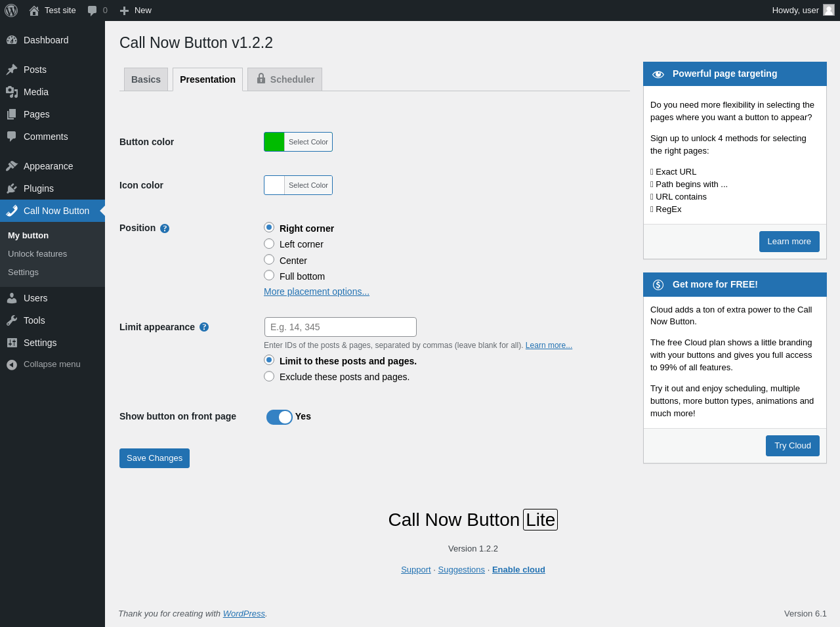Click the Collapse menu arrow icon
The width and height of the screenshot is (840, 627).
click(x=12, y=364)
